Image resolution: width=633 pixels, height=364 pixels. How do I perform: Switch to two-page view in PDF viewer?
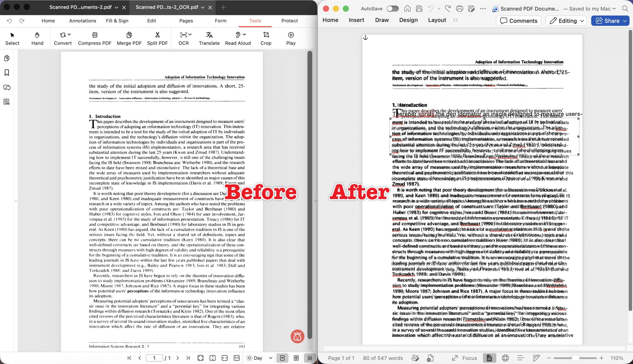click(x=296, y=358)
